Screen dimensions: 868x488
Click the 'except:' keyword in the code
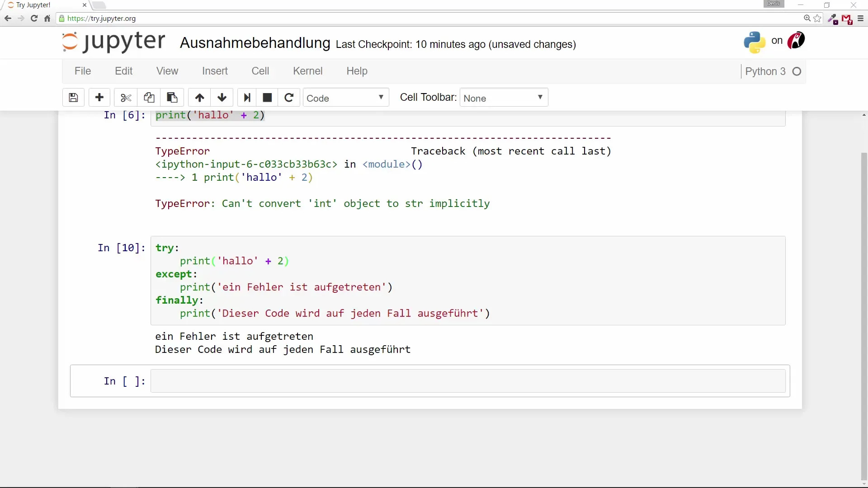tap(176, 274)
